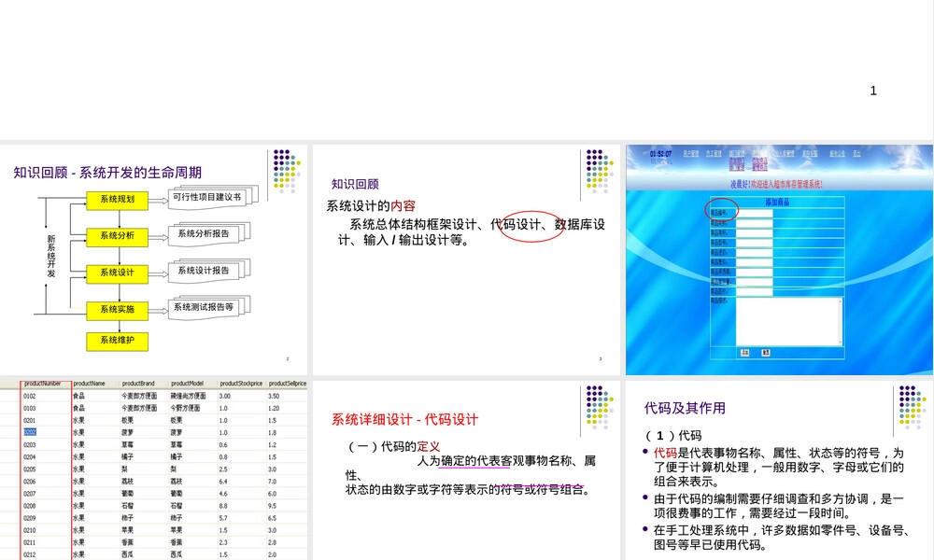Select the 0212 product number cell
The height and width of the screenshot is (560, 934).
pos(30,554)
